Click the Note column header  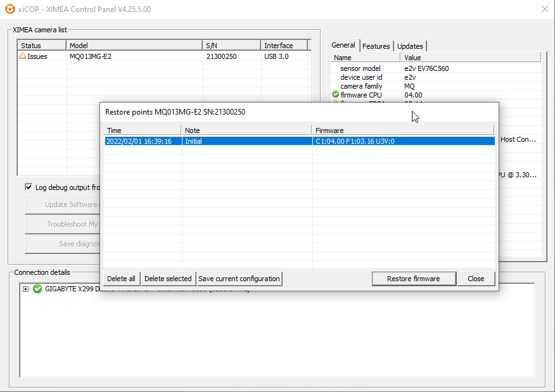click(x=246, y=130)
